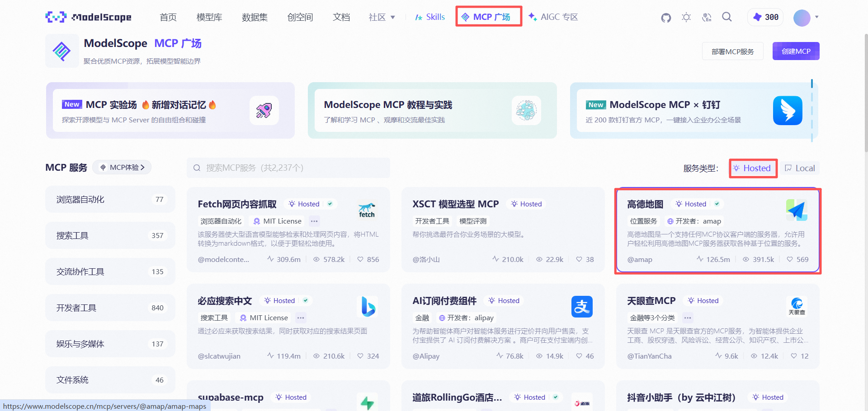Click the pulse icon beside 119.4m calls
This screenshot has width=868, height=411.
pyautogui.click(x=270, y=356)
